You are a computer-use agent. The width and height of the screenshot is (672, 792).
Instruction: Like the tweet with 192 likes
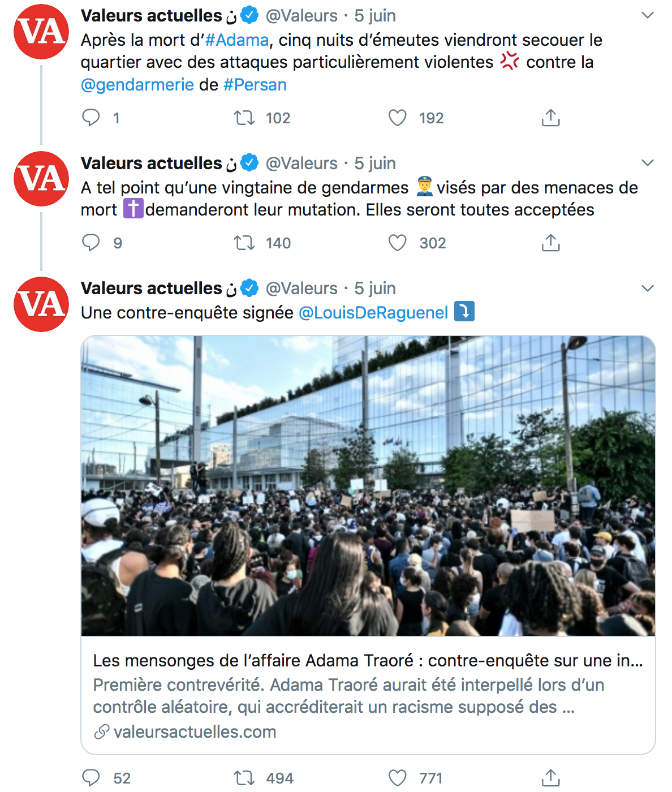[x=398, y=118]
